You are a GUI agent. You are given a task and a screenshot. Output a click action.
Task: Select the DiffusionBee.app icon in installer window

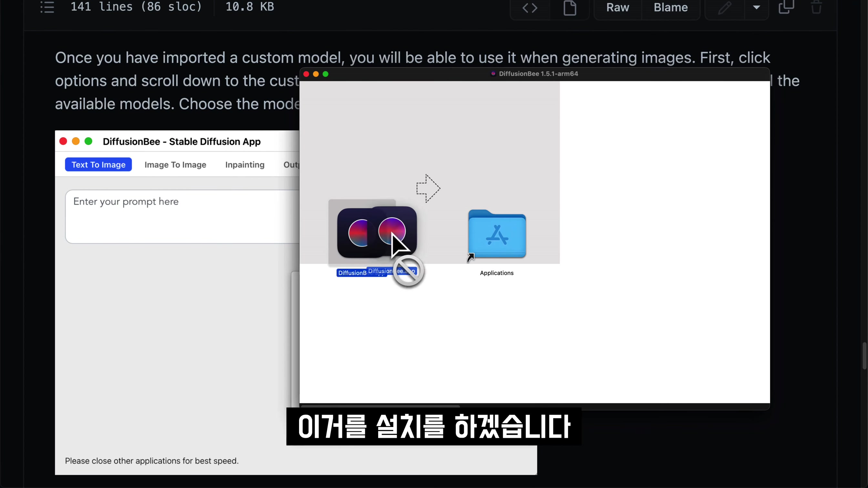coord(361,233)
